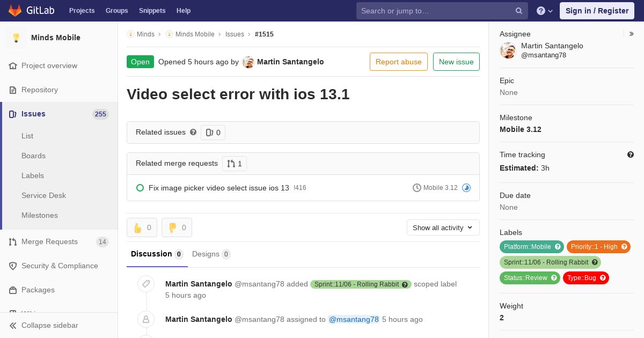Click the Issues sidebar icon
The width and height of the screenshot is (644, 338).
click(13, 114)
